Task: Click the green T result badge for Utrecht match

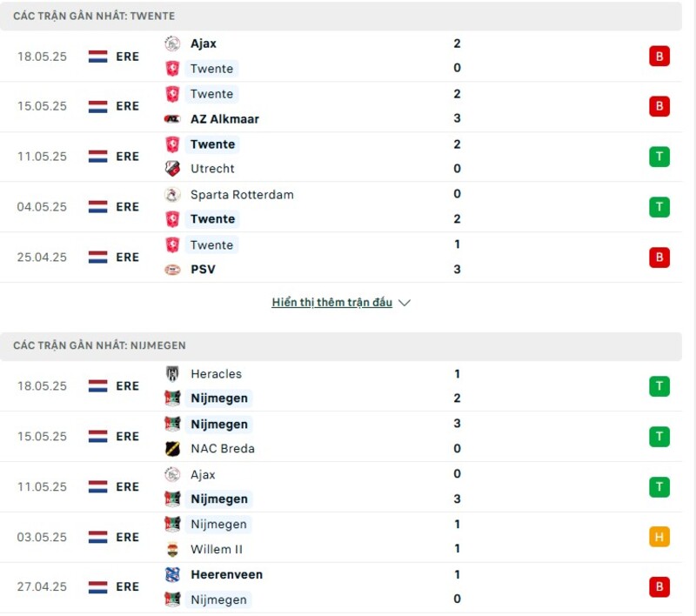Action: coord(659,157)
